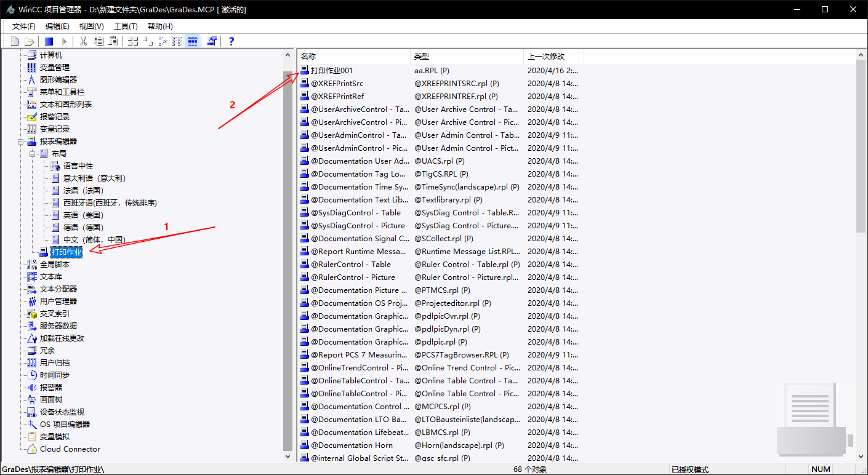This screenshot has width=868, height=475.
Task: Select 英语（美国） in the tree
Action: pyautogui.click(x=83, y=215)
